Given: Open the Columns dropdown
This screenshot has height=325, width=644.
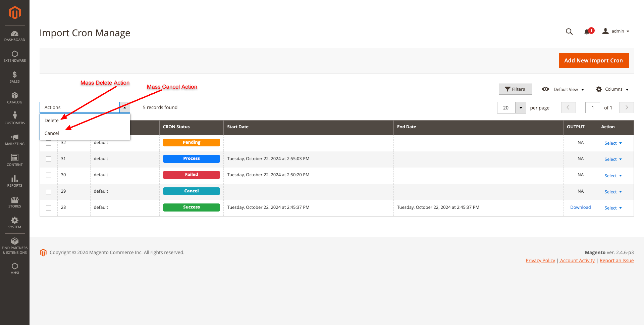Looking at the screenshot, I should [x=612, y=89].
